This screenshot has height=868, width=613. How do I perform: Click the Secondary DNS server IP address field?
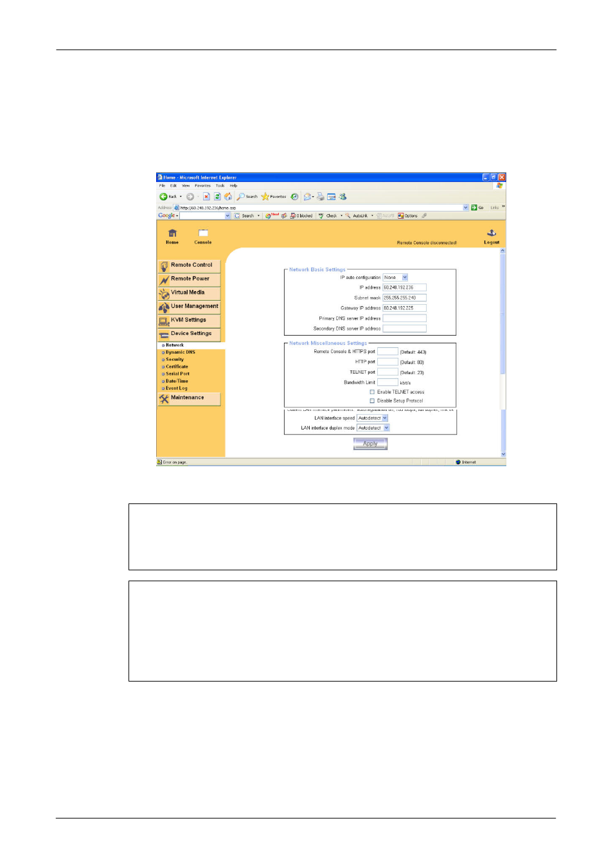point(405,329)
